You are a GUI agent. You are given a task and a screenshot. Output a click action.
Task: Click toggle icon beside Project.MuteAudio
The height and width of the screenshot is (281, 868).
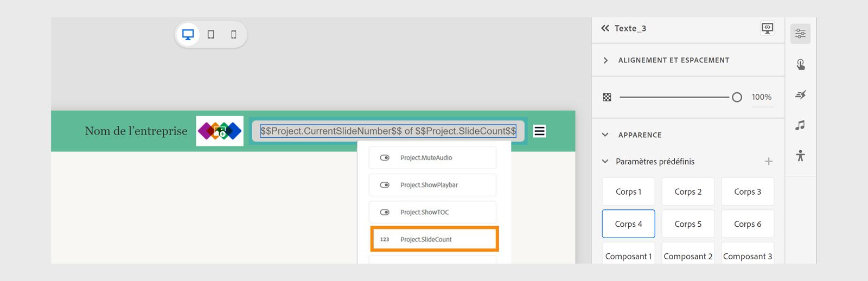[385, 158]
